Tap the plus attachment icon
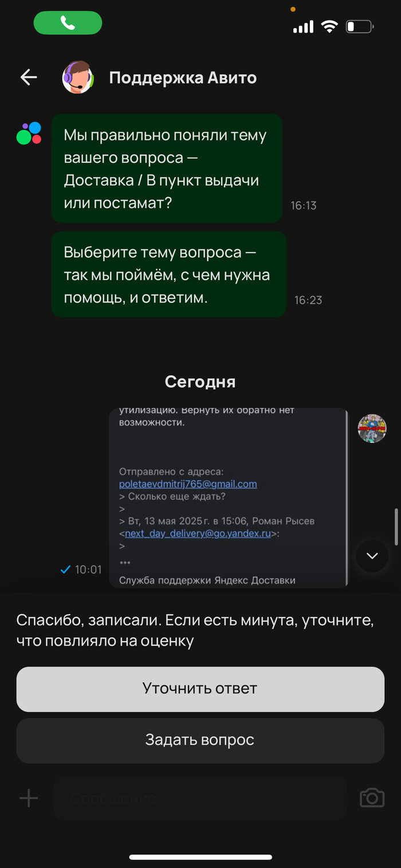Image resolution: width=401 pixels, height=868 pixels. pos(29,798)
